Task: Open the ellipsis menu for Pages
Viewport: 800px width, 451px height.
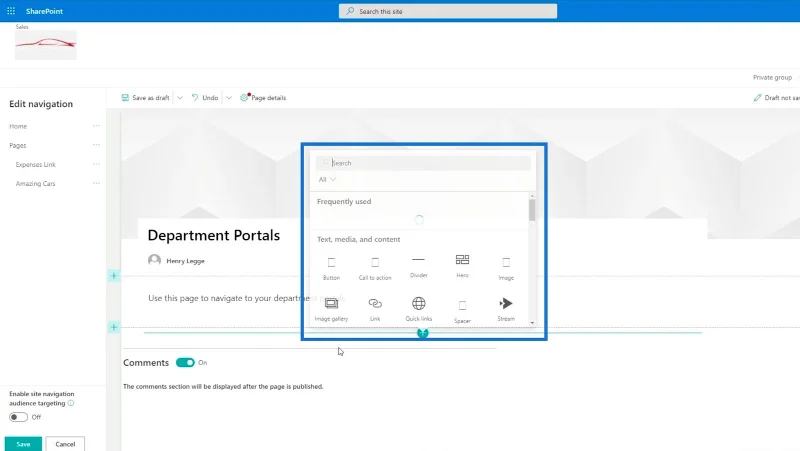Action: tap(96, 145)
